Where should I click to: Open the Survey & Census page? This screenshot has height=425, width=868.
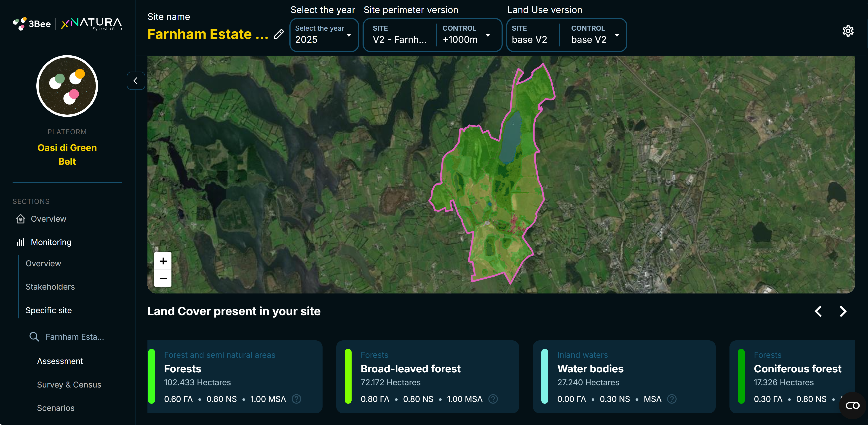click(x=69, y=385)
